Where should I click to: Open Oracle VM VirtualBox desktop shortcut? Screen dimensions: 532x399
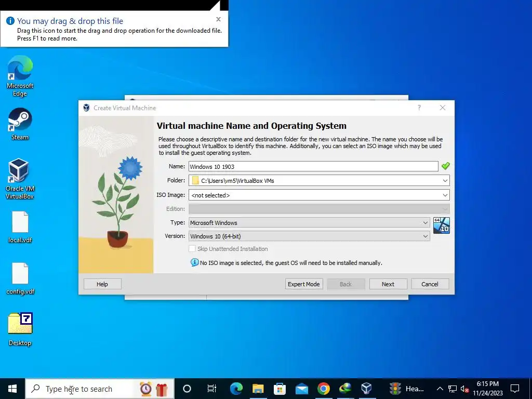(20, 179)
